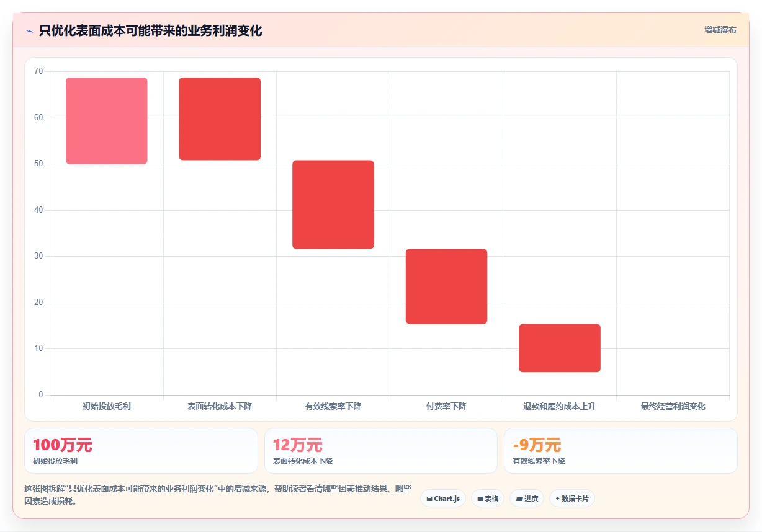The width and height of the screenshot is (762, 532).
Task: Click the 表面转化成本下降 x-axis label
Action: (x=220, y=407)
